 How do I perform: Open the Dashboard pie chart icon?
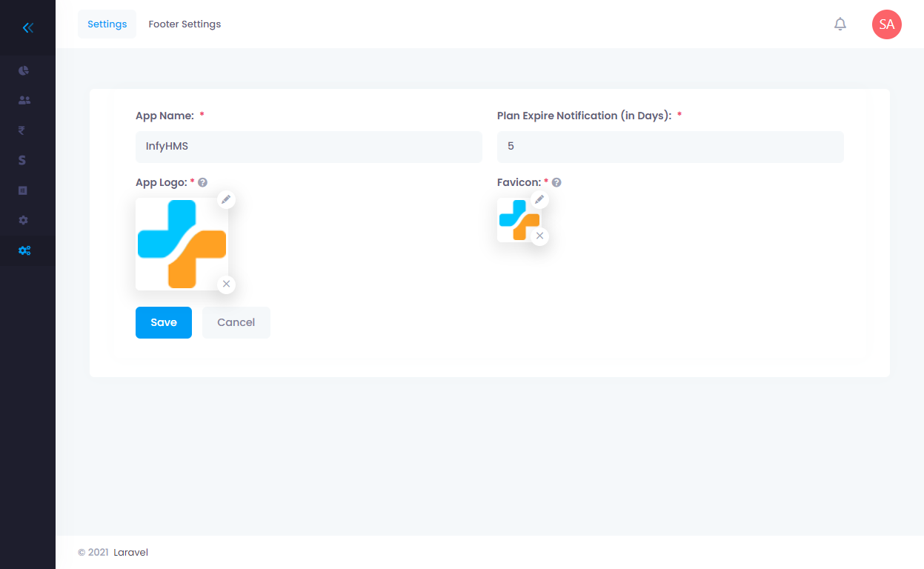pyautogui.click(x=23, y=69)
